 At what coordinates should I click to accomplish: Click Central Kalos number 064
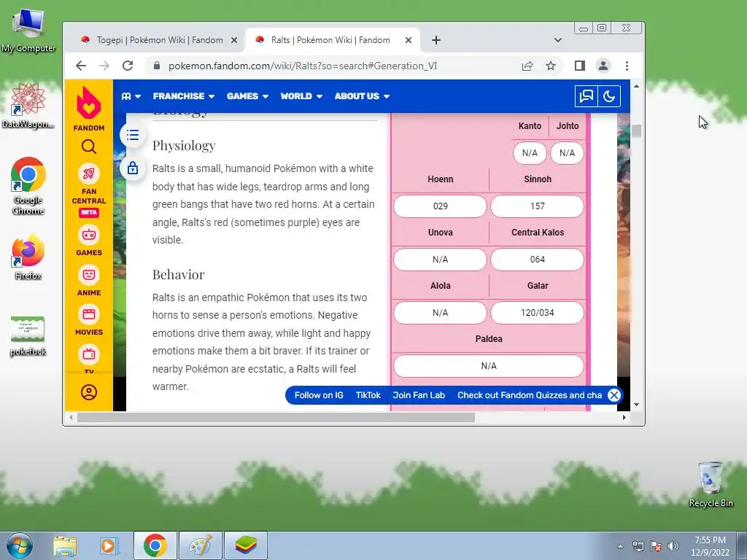pyautogui.click(x=538, y=260)
